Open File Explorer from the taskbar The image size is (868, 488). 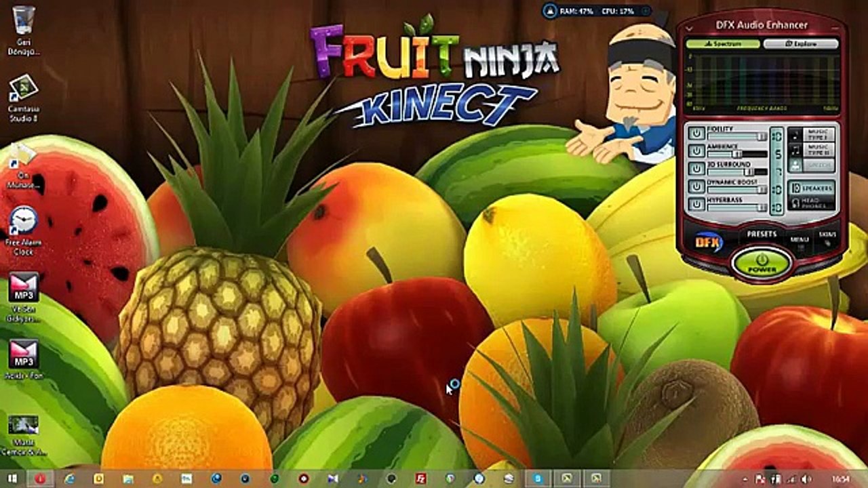127,479
